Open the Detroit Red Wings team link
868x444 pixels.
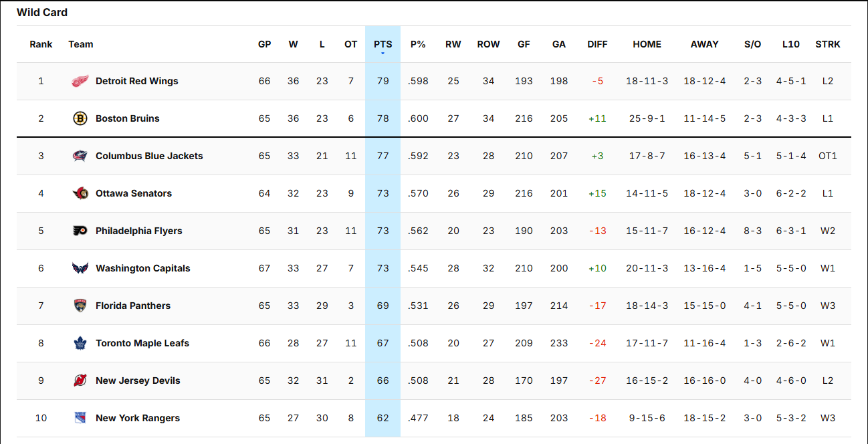[x=137, y=81]
